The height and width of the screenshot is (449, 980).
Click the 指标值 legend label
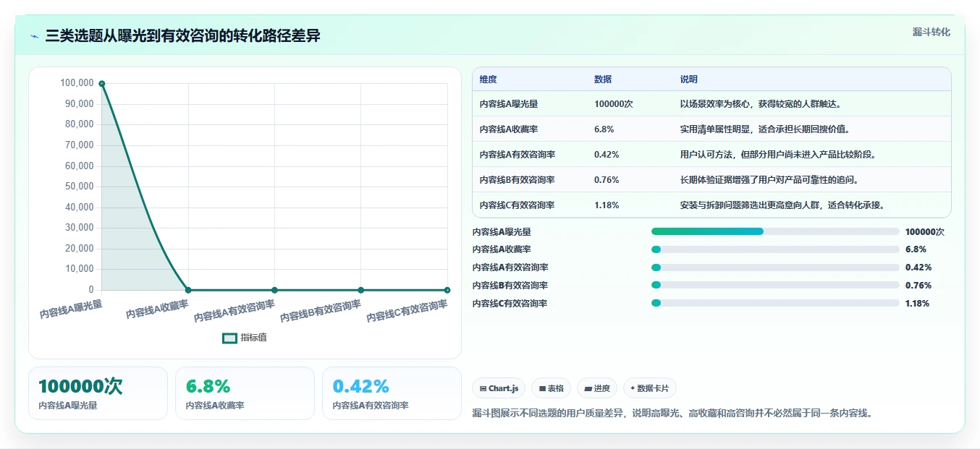pos(254,338)
